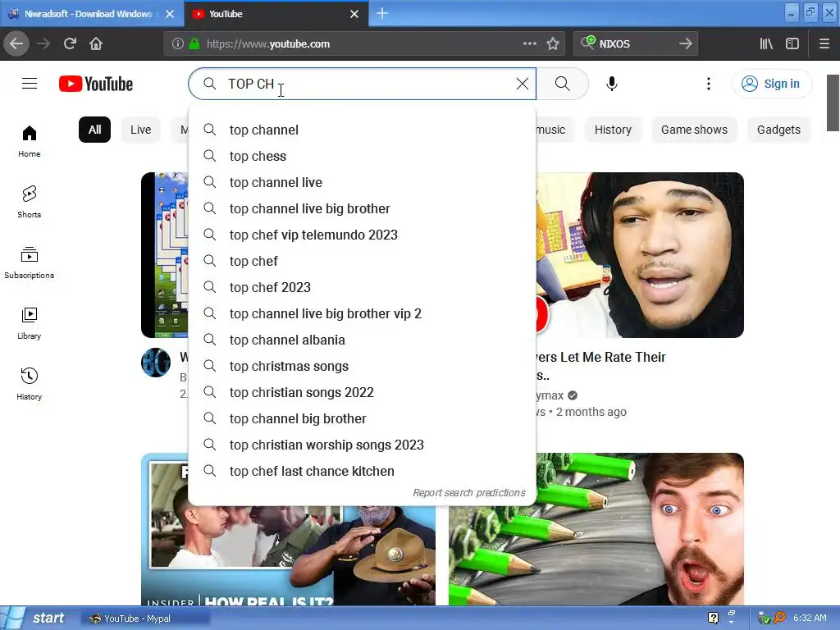Image resolution: width=840 pixels, height=630 pixels.
Task: Open a new tab with the plus button
Action: click(382, 13)
